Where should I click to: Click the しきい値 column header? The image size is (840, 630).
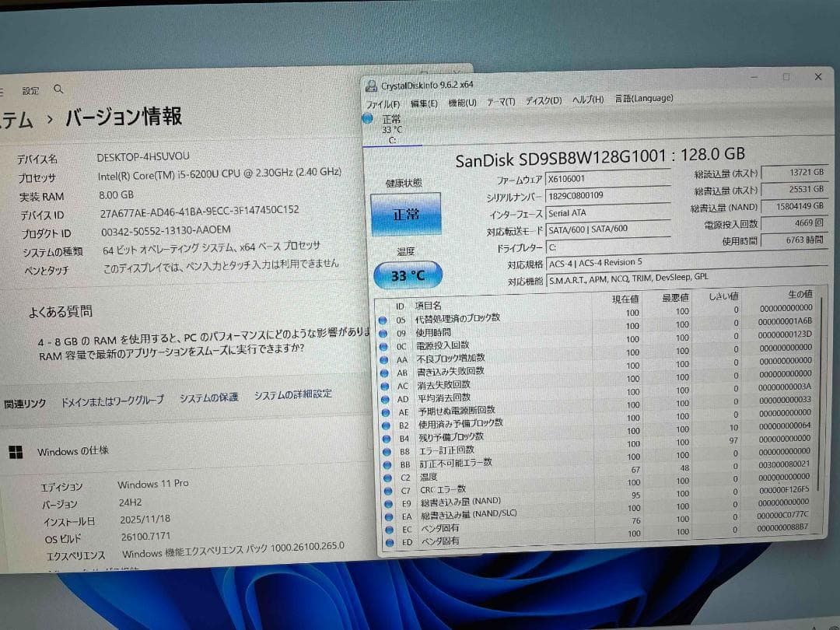(x=724, y=296)
